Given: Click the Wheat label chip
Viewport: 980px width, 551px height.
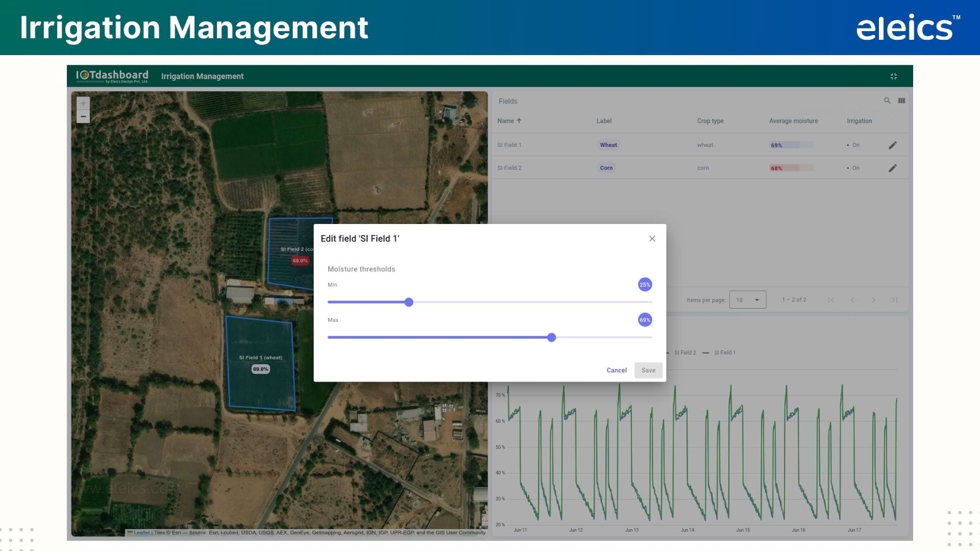Looking at the screenshot, I should [608, 145].
